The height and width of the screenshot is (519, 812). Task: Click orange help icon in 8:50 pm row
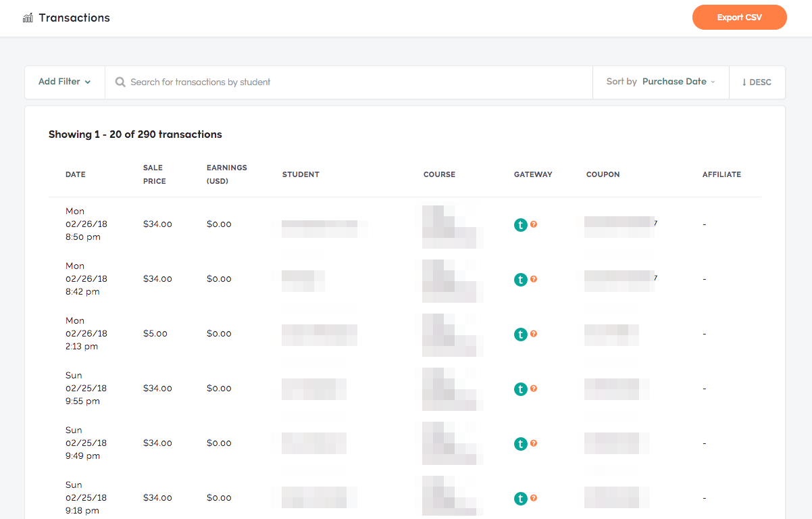click(x=534, y=224)
